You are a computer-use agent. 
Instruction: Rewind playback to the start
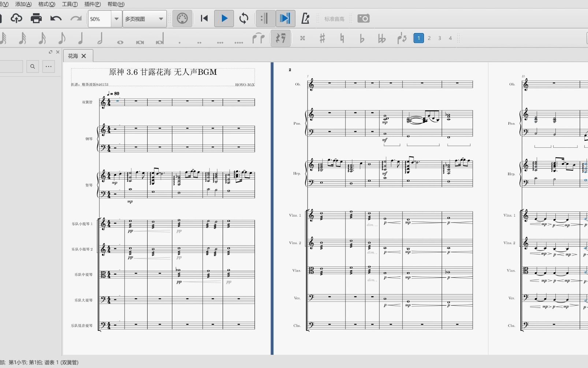pos(204,18)
